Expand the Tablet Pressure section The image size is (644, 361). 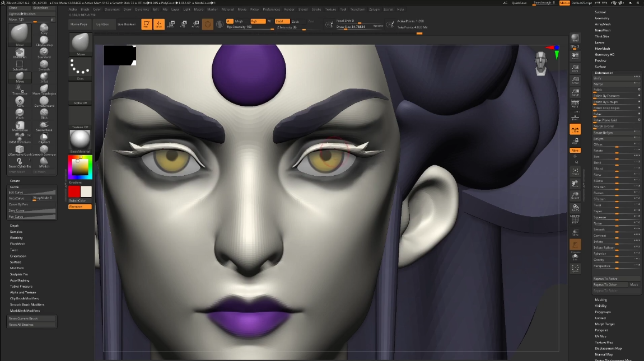click(21, 286)
